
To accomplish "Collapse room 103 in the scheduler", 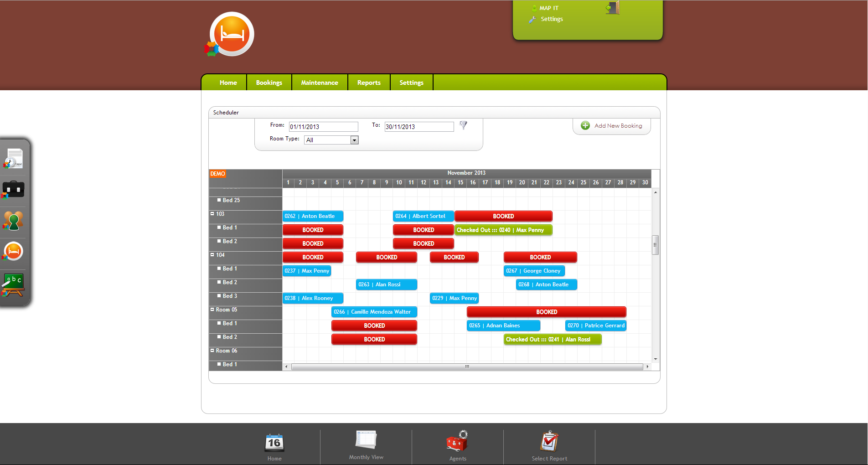I will pos(212,213).
